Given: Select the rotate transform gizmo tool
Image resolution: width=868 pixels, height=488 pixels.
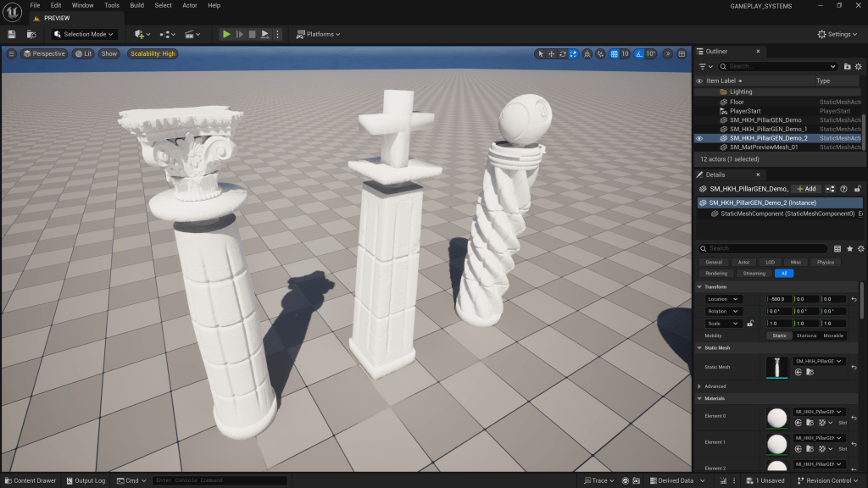Looking at the screenshot, I should 563,53.
